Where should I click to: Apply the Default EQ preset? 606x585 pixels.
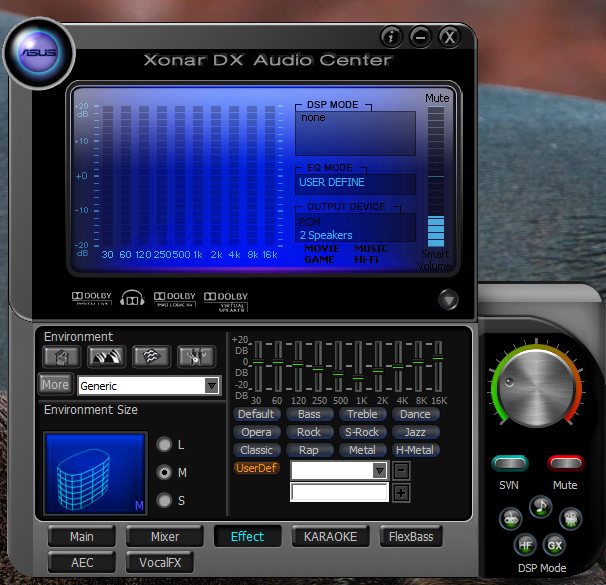[256, 414]
